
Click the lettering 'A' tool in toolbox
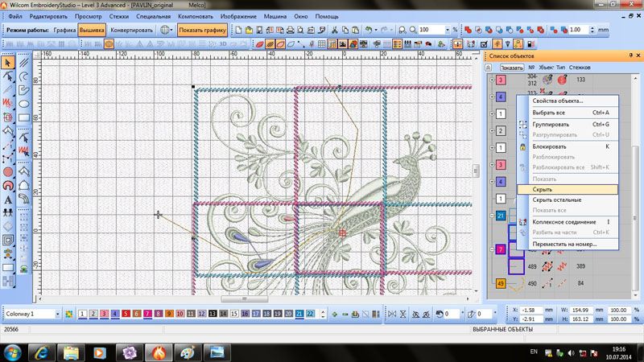8,200
